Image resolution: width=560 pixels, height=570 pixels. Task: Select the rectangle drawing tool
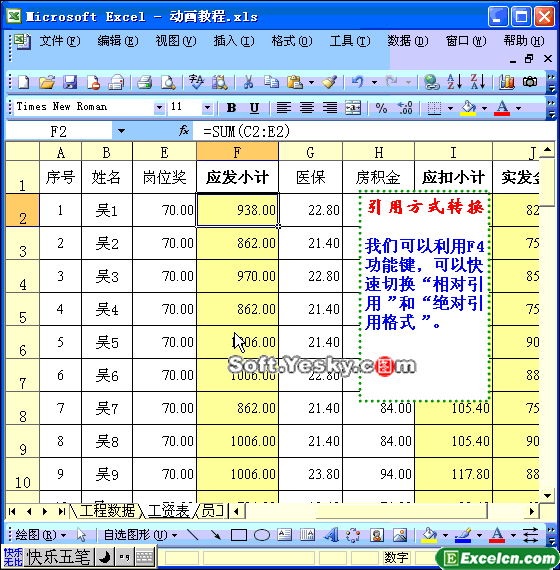point(239,535)
